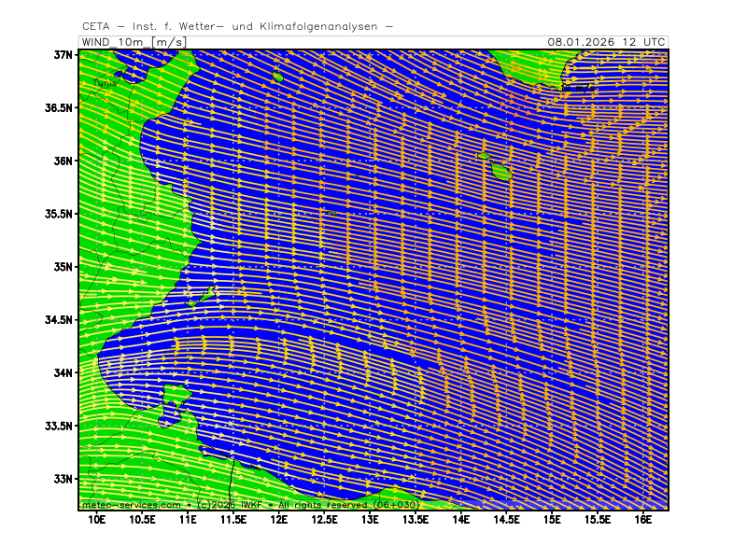
Task: Click the 33N latitude axis label
Action: 63,479
